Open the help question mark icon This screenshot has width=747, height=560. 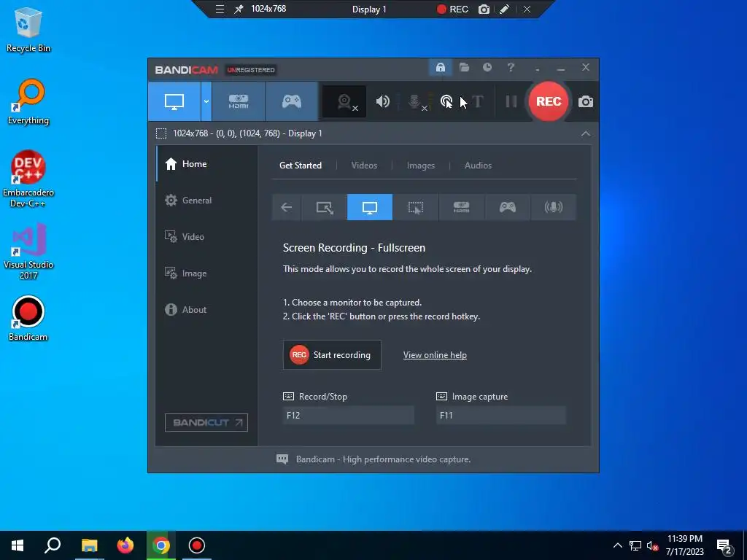(511, 68)
